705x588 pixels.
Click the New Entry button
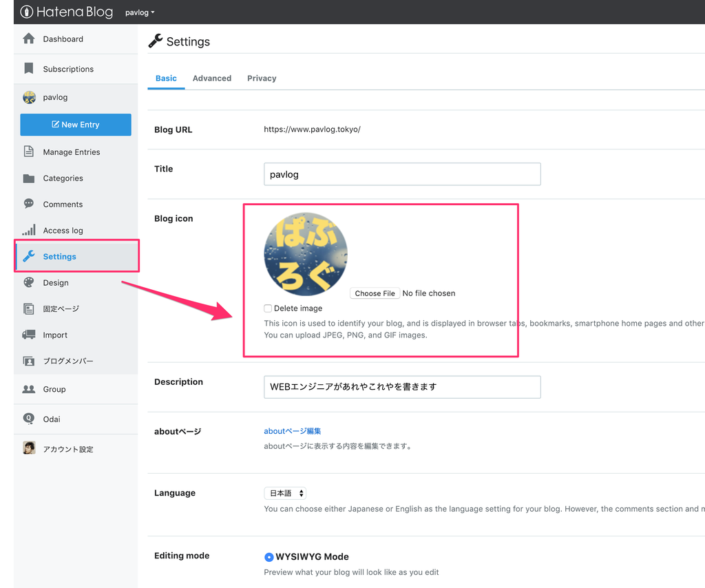pyautogui.click(x=76, y=125)
